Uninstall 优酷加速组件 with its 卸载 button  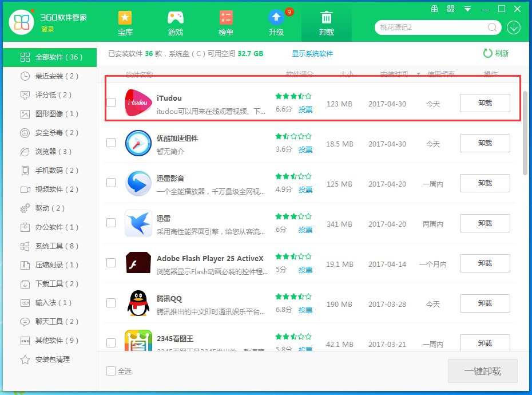[x=485, y=143]
